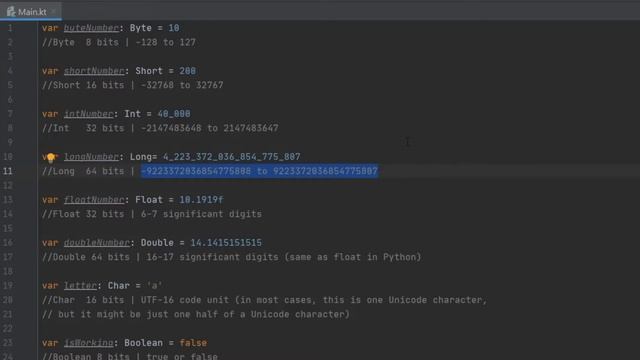Image resolution: width=640 pixels, height=360 pixels.
Task: Click the yellow lightbulb quick-fix icon
Action: (51, 157)
